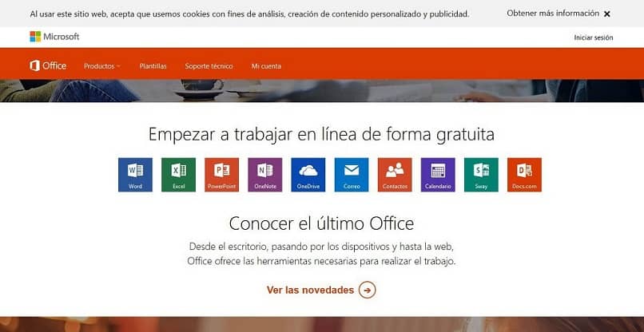Select the Contactos people tile
The image size is (644, 332).
click(395, 175)
